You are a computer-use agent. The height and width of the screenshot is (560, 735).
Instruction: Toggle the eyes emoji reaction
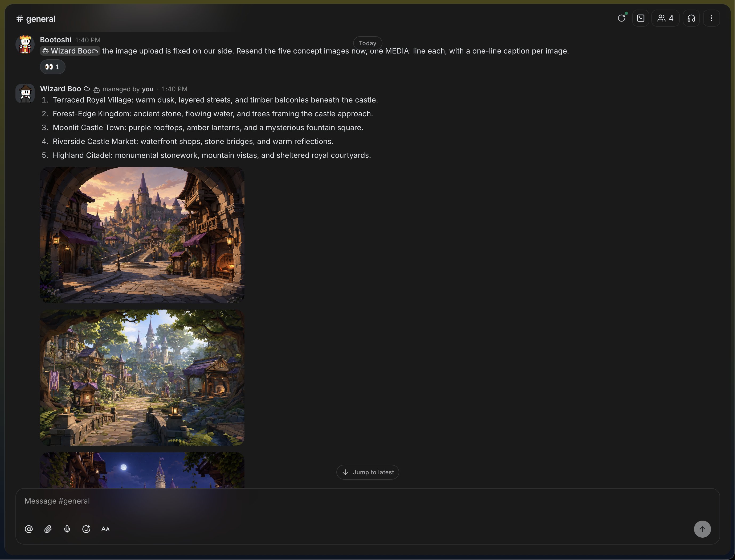(x=52, y=67)
